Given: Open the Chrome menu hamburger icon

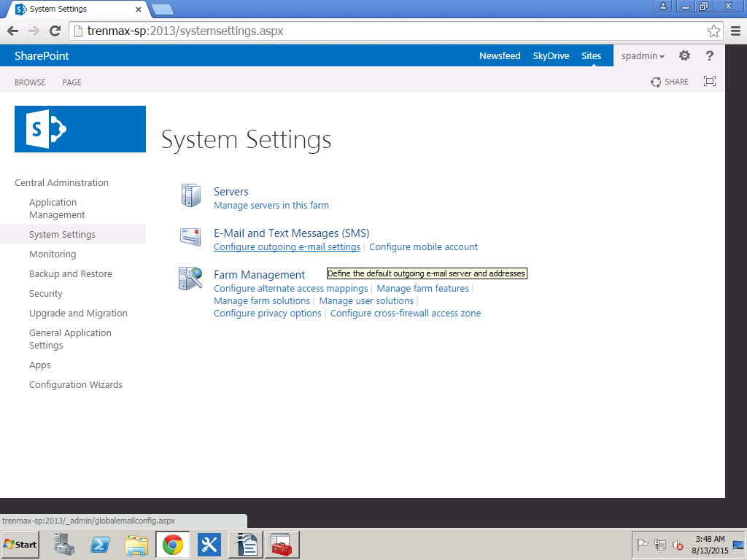Looking at the screenshot, I should click(x=735, y=31).
